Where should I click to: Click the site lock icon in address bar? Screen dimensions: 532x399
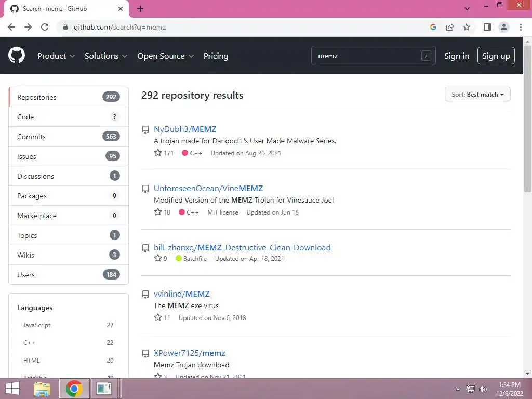coord(65,27)
